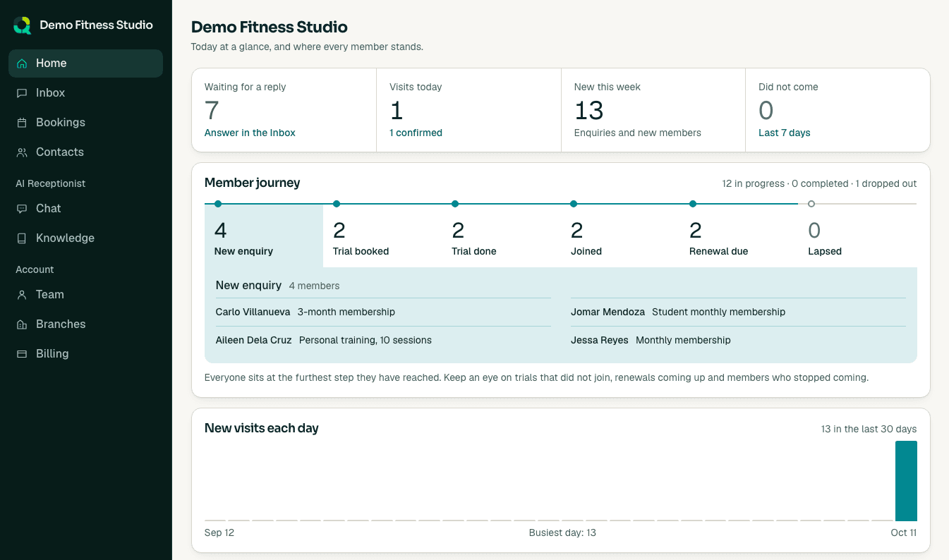
Task: Click the New this week count 13
Action: tap(589, 111)
